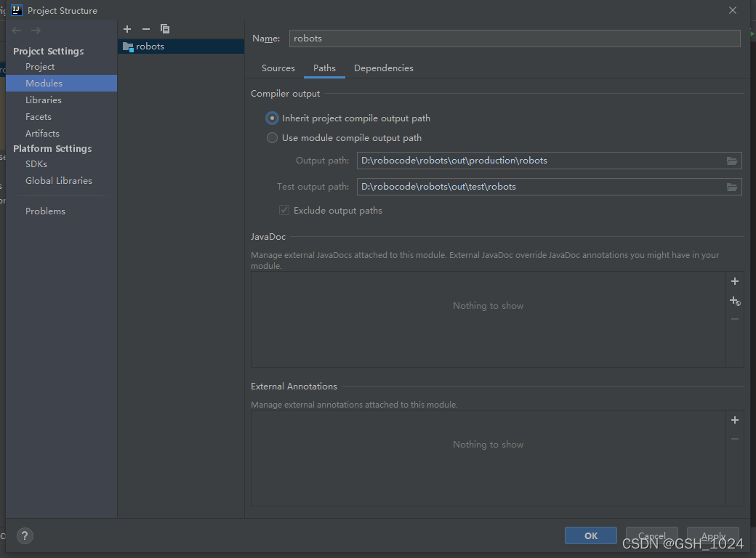Click the OK button
The width and height of the screenshot is (756, 558).
coord(590,535)
